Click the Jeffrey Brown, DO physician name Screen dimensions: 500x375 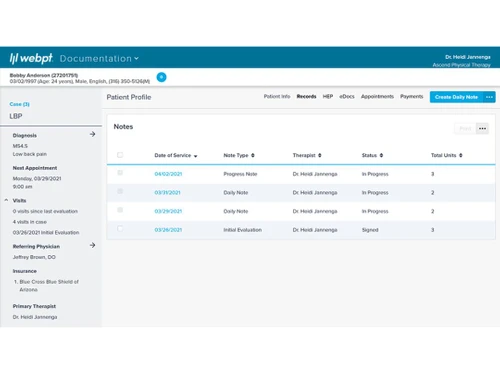[x=34, y=257]
